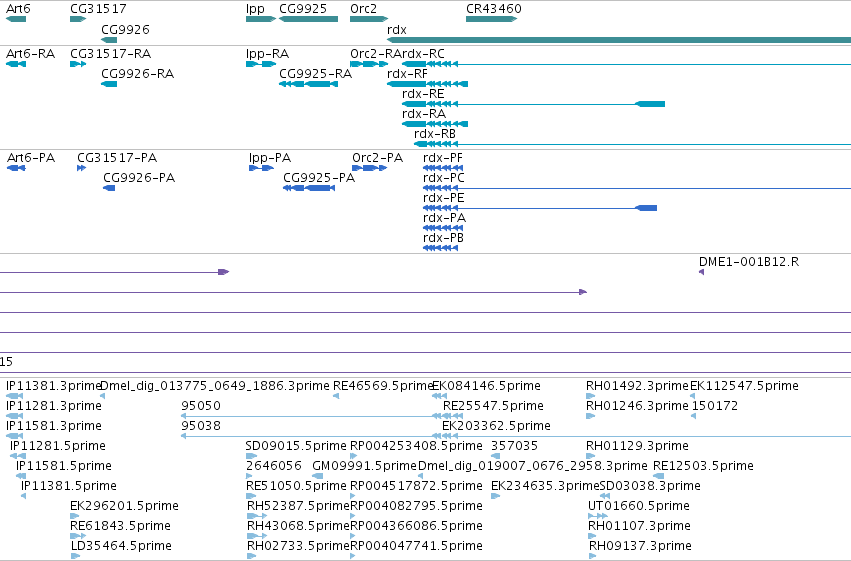Click the rdx-RA transcript

435,124
